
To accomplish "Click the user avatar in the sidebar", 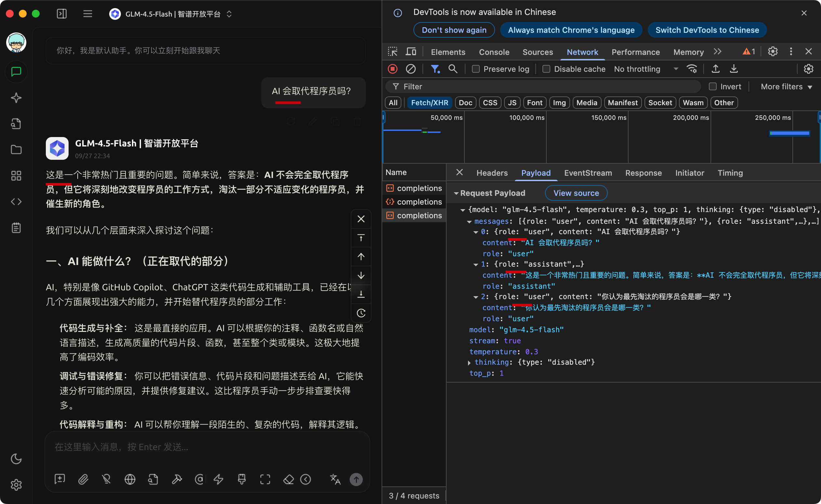I will click(16, 42).
